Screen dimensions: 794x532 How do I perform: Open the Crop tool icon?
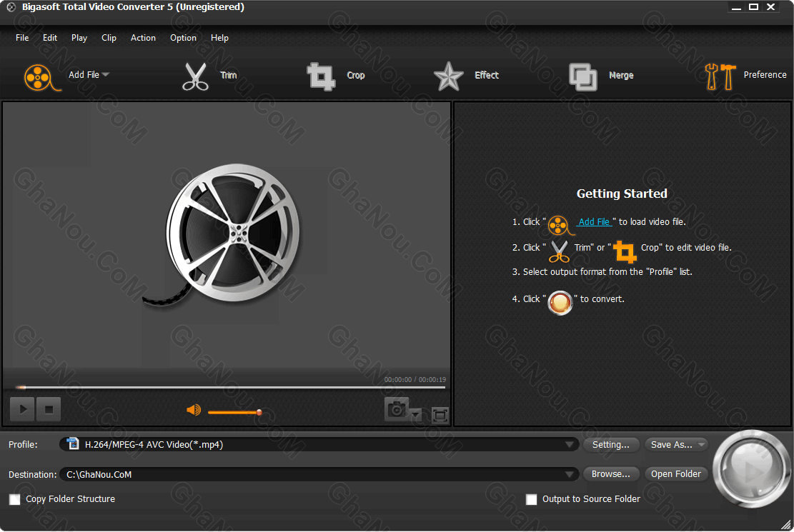pos(321,76)
